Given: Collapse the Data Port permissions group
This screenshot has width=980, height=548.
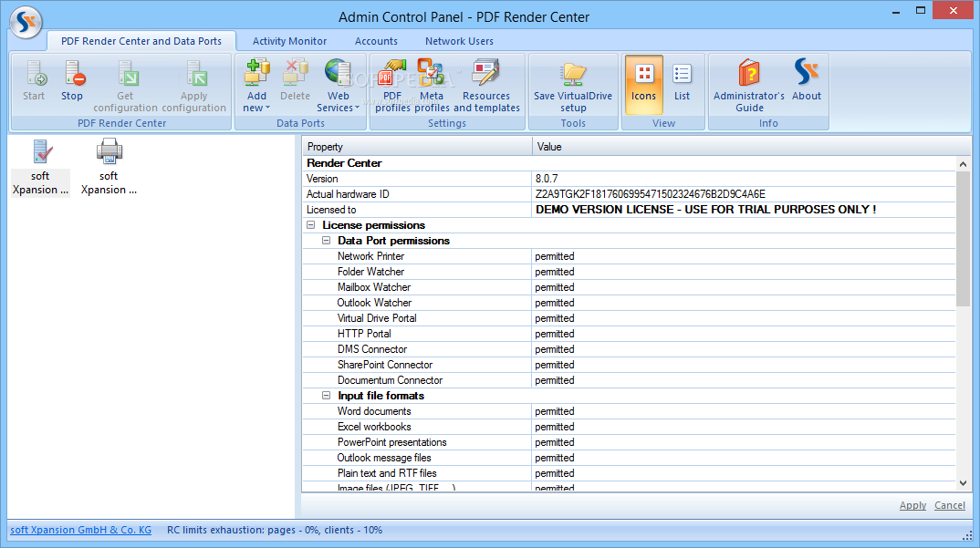Looking at the screenshot, I should [x=327, y=241].
